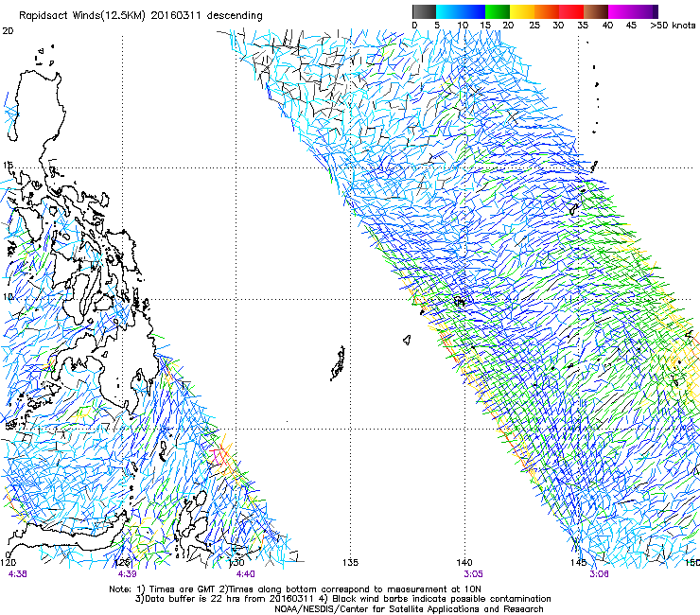Click the '145' longitude axis label
This screenshot has height=615, width=700.
point(578,562)
